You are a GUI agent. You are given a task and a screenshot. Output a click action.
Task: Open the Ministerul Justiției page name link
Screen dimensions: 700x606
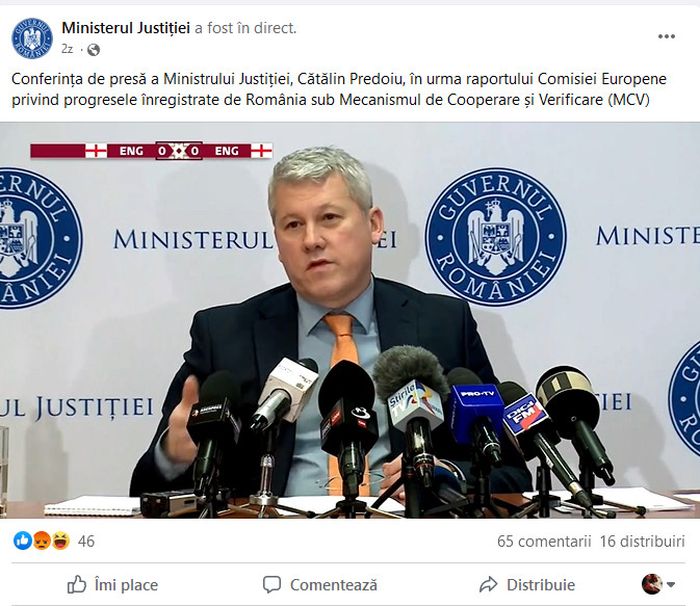pyautogui.click(x=126, y=28)
